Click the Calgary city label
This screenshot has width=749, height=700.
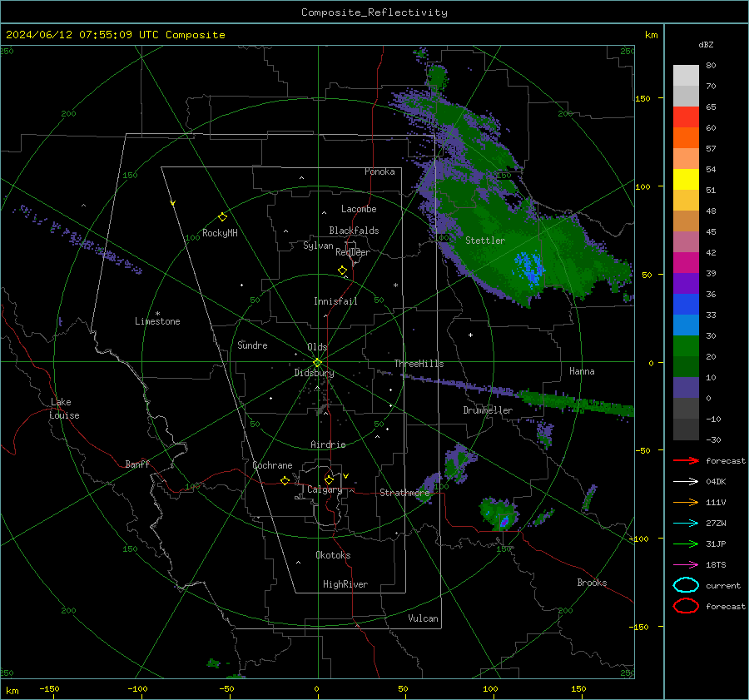pos(325,489)
